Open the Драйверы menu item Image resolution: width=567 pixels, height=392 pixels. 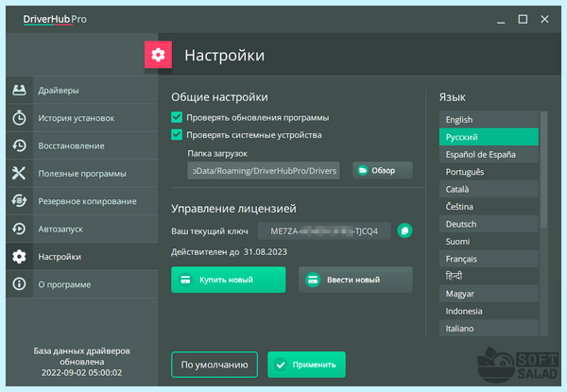pyautogui.click(x=82, y=90)
